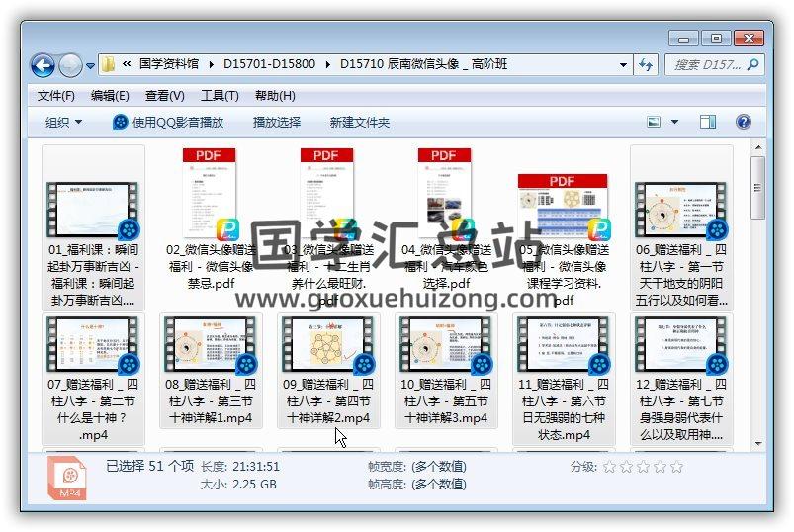Click the QQ影音 film reel icon
The image size is (794, 532).
tap(120, 122)
